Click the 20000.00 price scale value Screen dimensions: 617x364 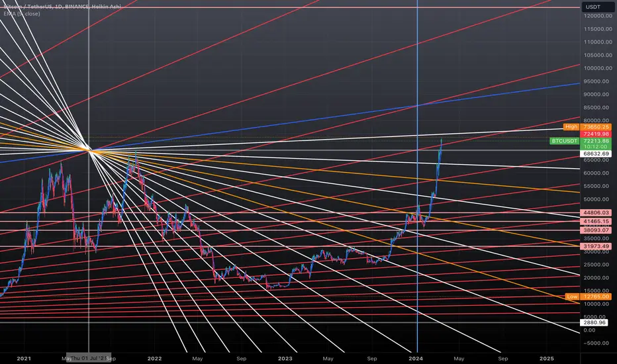coord(597,278)
